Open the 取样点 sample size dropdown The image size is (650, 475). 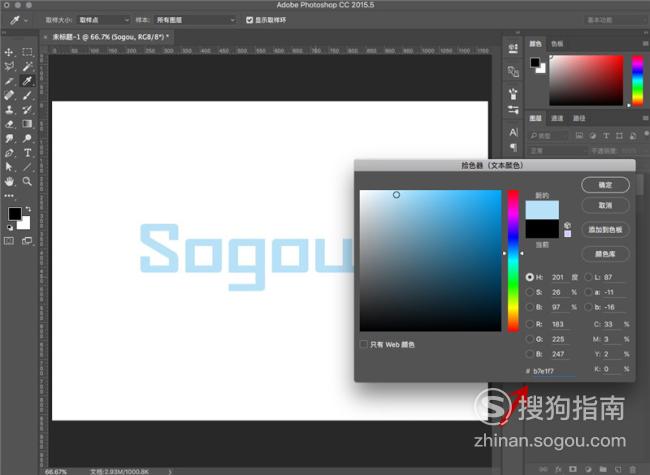104,20
